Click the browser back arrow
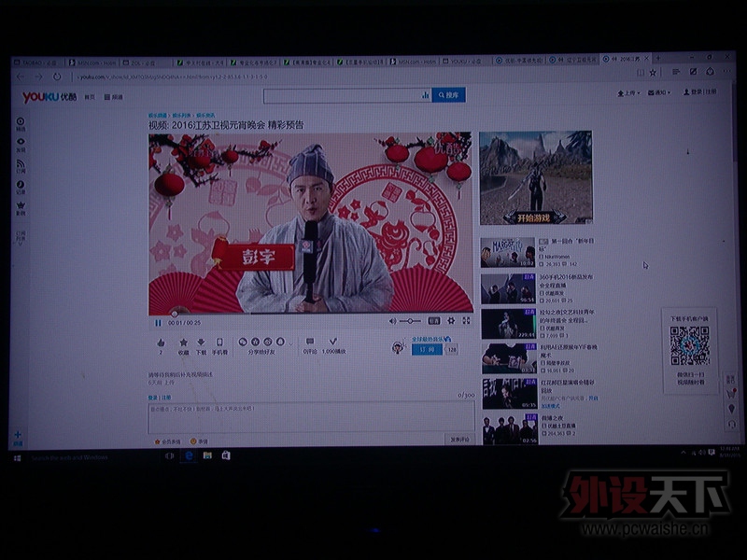This screenshot has height=560, width=747. click(21, 77)
